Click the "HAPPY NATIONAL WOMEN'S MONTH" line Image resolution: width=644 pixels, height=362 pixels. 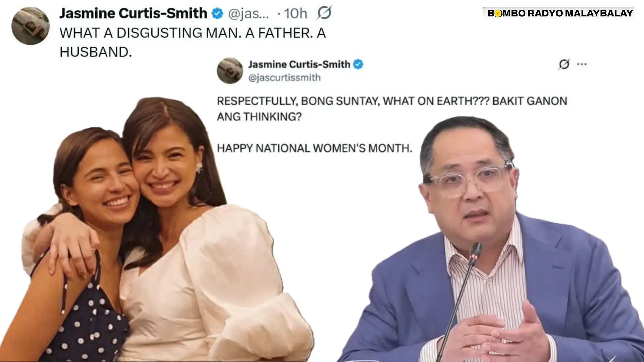[x=314, y=148]
